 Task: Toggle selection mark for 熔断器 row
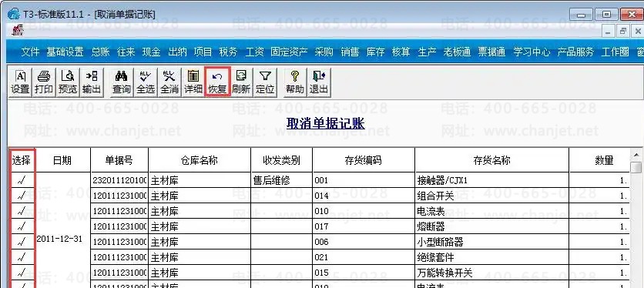click(22, 226)
